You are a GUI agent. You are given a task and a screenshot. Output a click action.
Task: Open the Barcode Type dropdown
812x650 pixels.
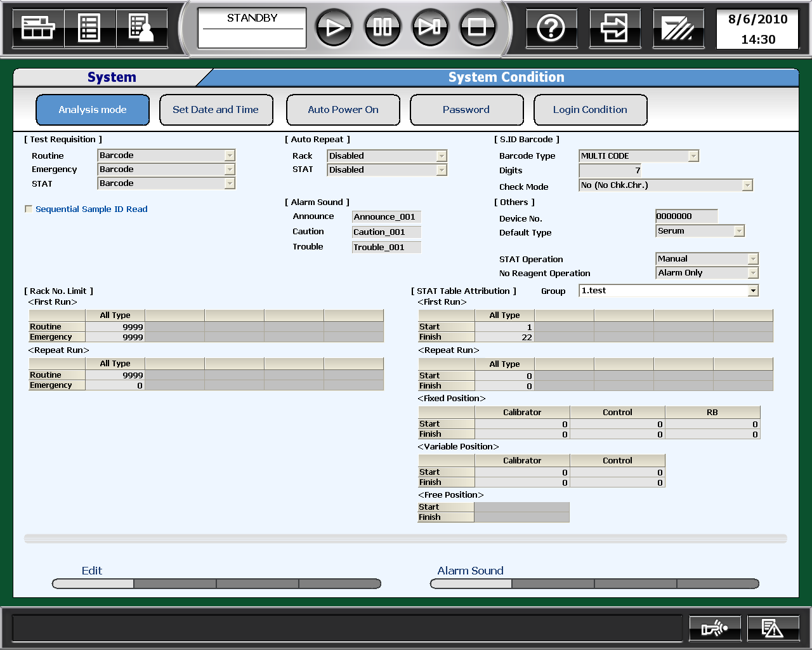[693, 156]
